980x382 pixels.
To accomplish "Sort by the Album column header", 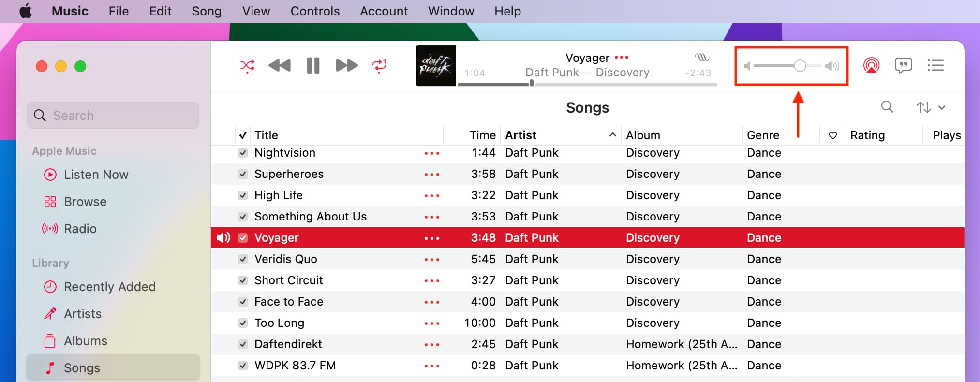I will click(682, 135).
